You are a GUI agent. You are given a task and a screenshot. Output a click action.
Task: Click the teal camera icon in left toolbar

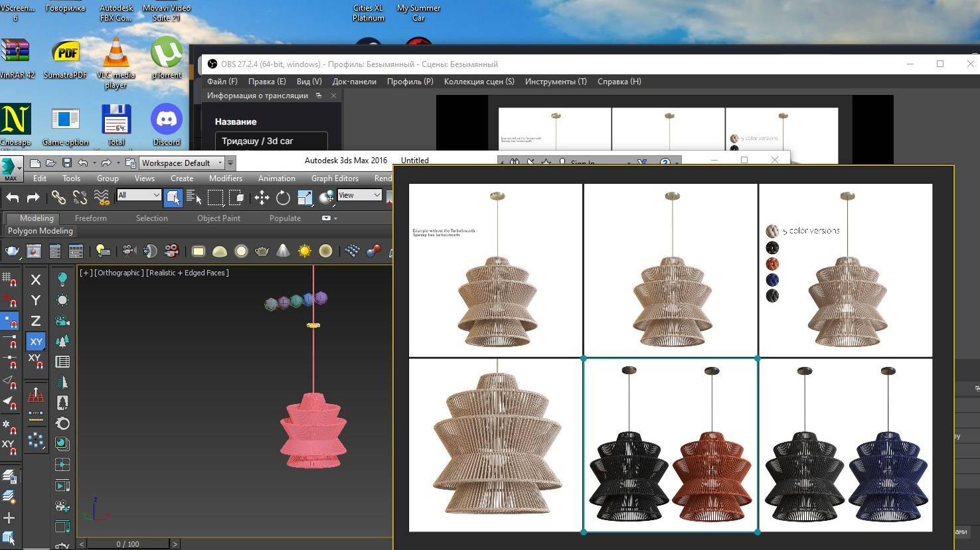(62, 320)
